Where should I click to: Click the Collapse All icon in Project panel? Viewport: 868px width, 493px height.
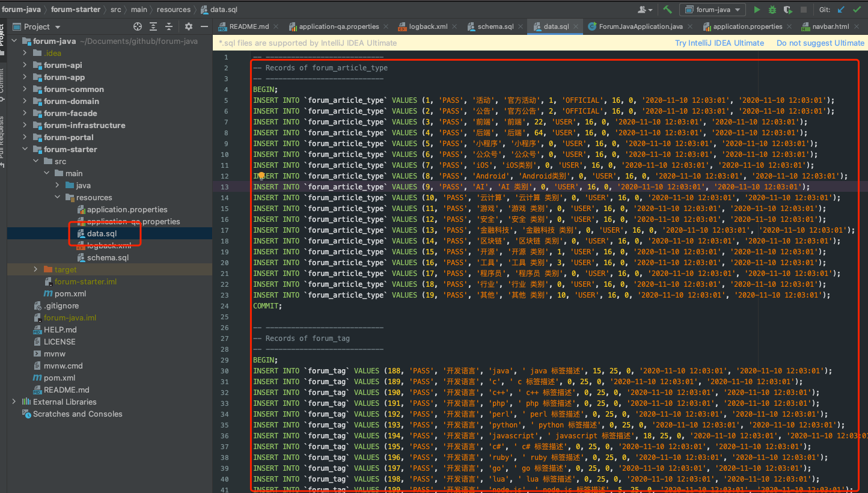[x=169, y=26]
